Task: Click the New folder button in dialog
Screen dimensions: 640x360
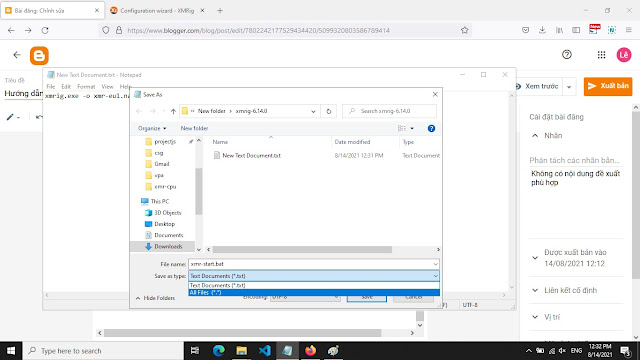Action: (x=194, y=128)
